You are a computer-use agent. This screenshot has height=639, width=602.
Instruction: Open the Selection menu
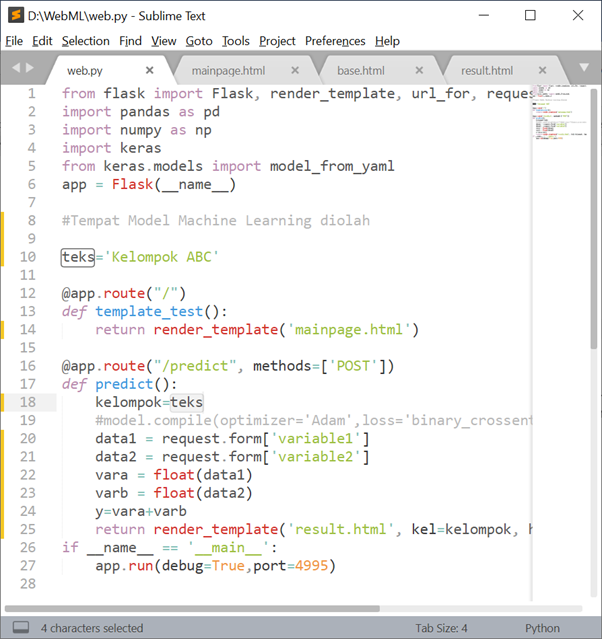(x=86, y=41)
